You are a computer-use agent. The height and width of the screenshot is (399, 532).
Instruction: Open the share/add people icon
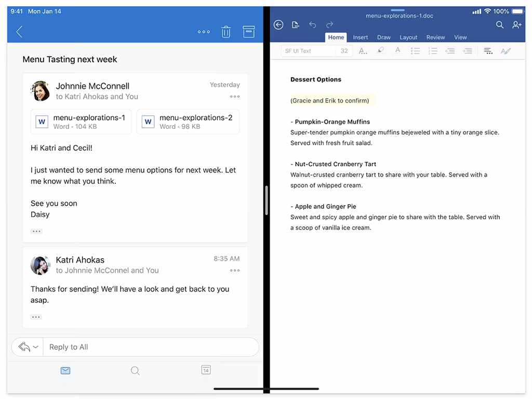click(x=517, y=25)
